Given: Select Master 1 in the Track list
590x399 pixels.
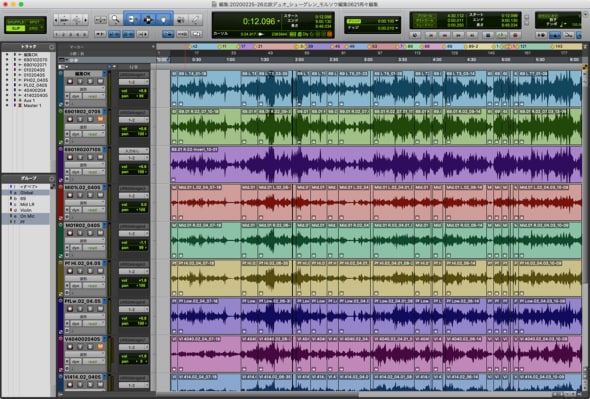Looking at the screenshot, I should click(x=32, y=106).
